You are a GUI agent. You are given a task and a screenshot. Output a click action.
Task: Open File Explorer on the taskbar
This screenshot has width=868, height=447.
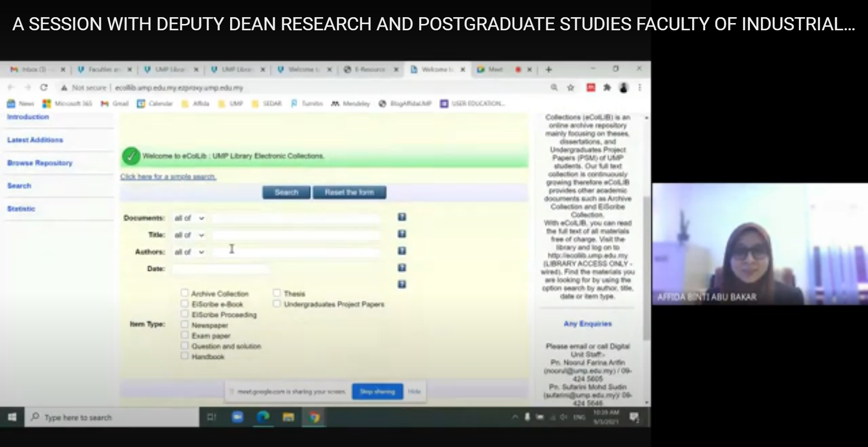(x=288, y=417)
